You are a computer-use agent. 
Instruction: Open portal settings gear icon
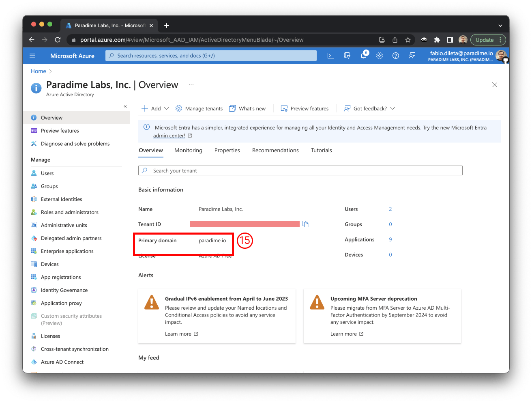[x=380, y=56]
